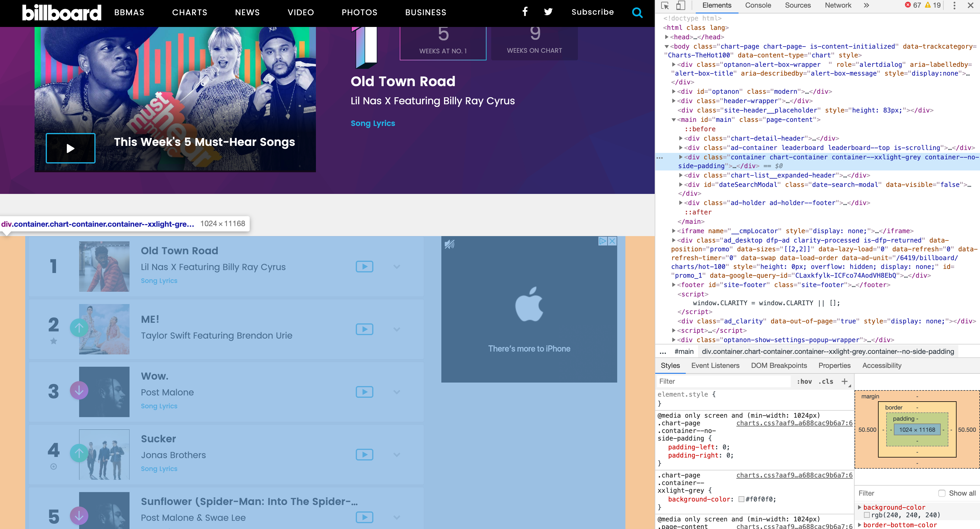This screenshot has height=529, width=980.
Task: Open Song Lyrics link in hero section
Action: click(x=373, y=123)
